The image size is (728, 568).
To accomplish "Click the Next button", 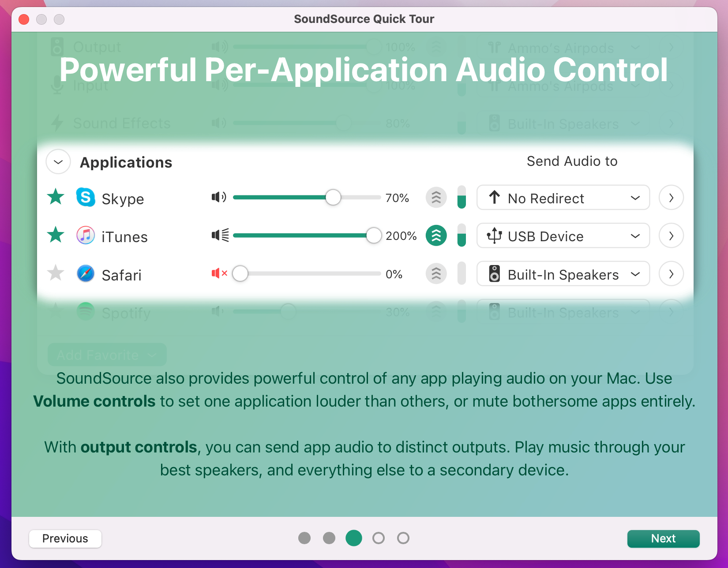I will point(663,538).
